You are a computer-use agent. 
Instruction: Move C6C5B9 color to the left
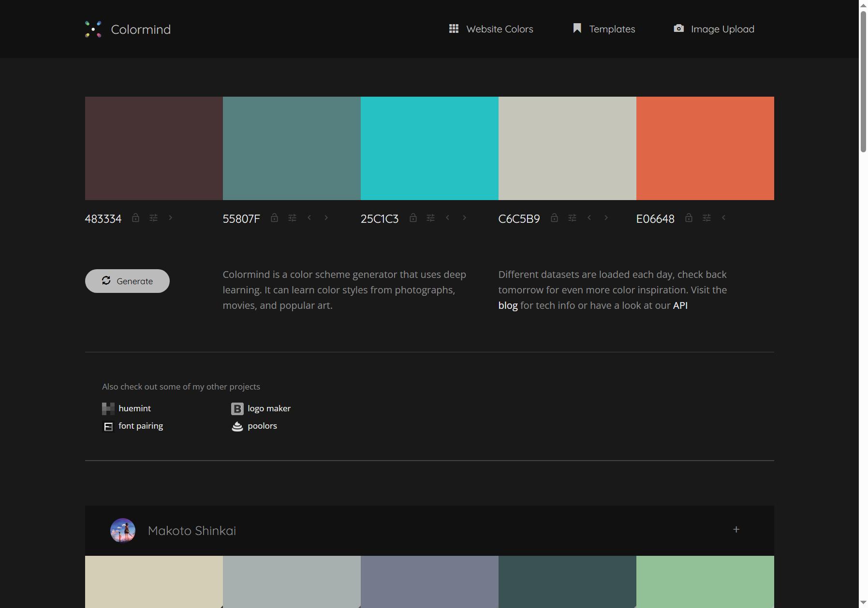tap(589, 217)
